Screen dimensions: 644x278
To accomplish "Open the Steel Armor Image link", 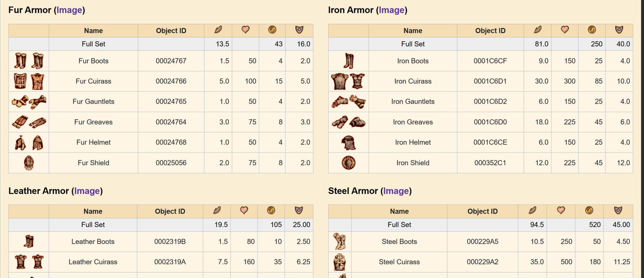I will 396,191.
